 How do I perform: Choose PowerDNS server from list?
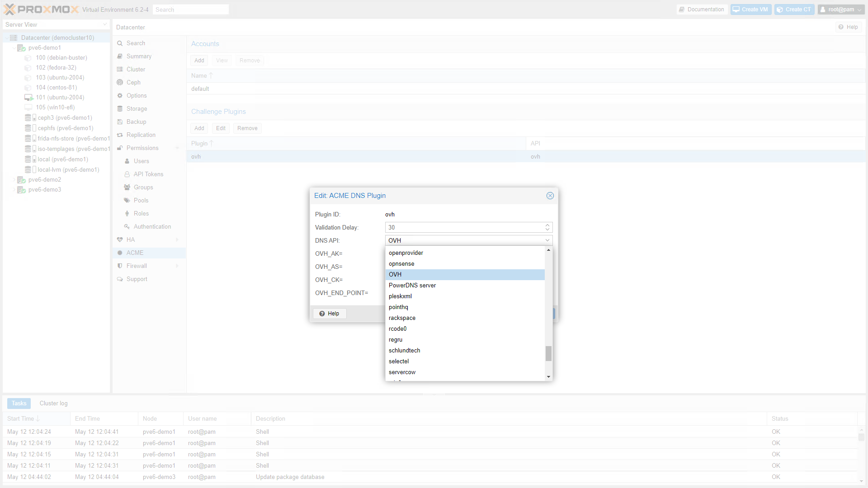(x=465, y=286)
